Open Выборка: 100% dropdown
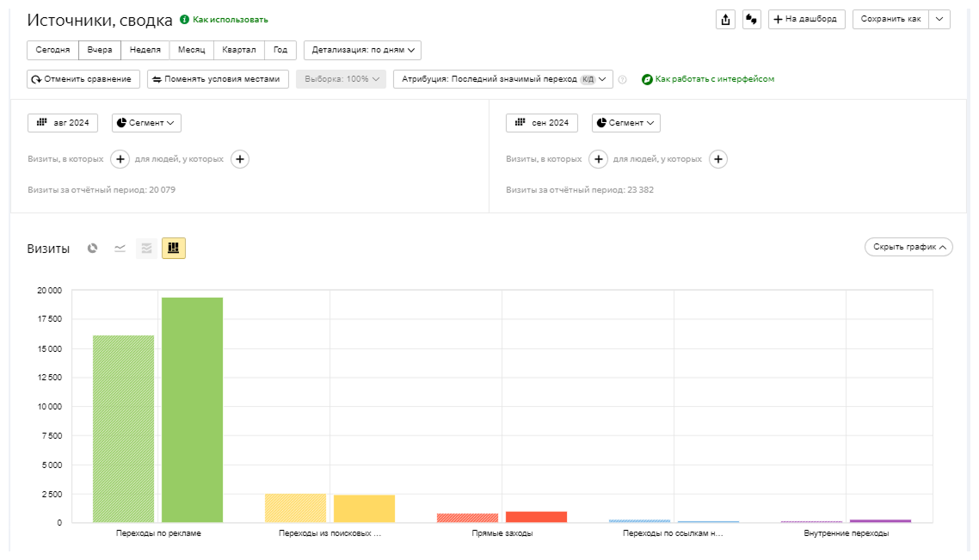 tap(342, 79)
